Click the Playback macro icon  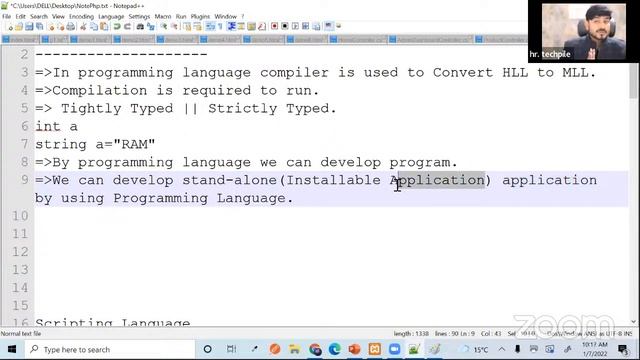coord(296,27)
